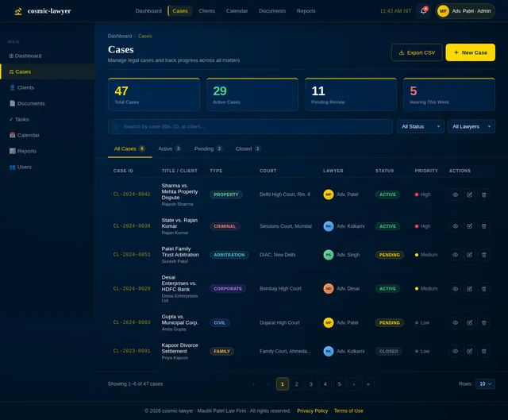Open the notifications bell

tap(423, 11)
